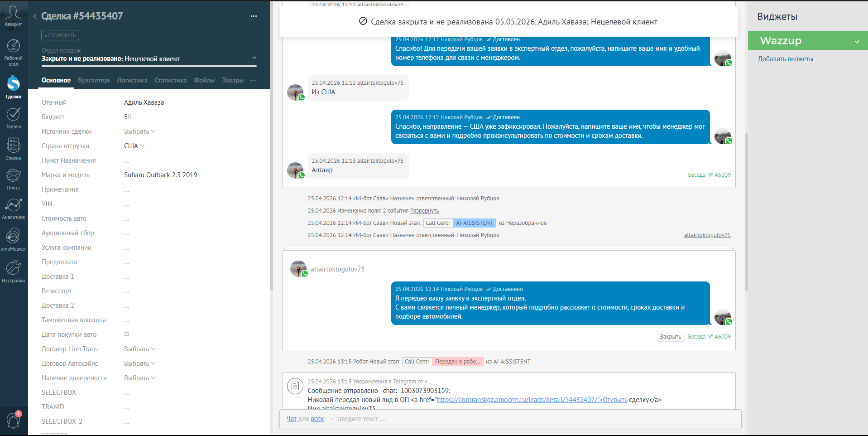Click the AI-AISSISTENT stage badge
The image size is (868, 436).
point(475,223)
